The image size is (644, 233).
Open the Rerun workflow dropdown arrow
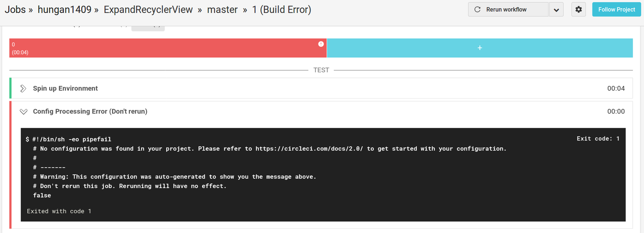pos(556,10)
